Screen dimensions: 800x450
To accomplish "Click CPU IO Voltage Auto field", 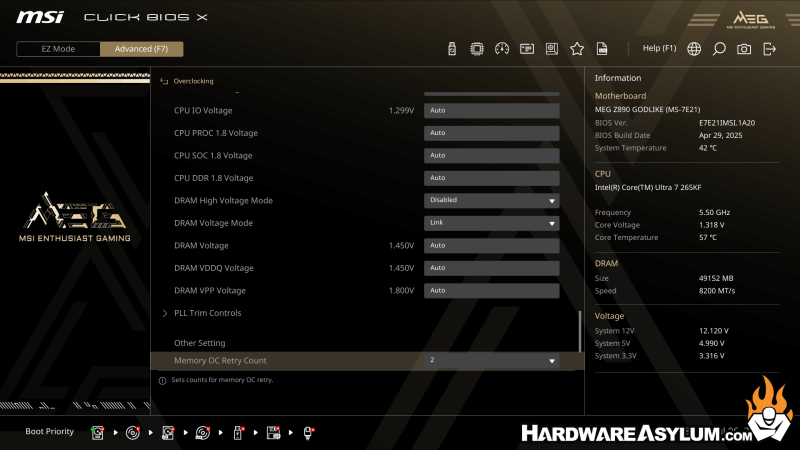I will [x=491, y=111].
